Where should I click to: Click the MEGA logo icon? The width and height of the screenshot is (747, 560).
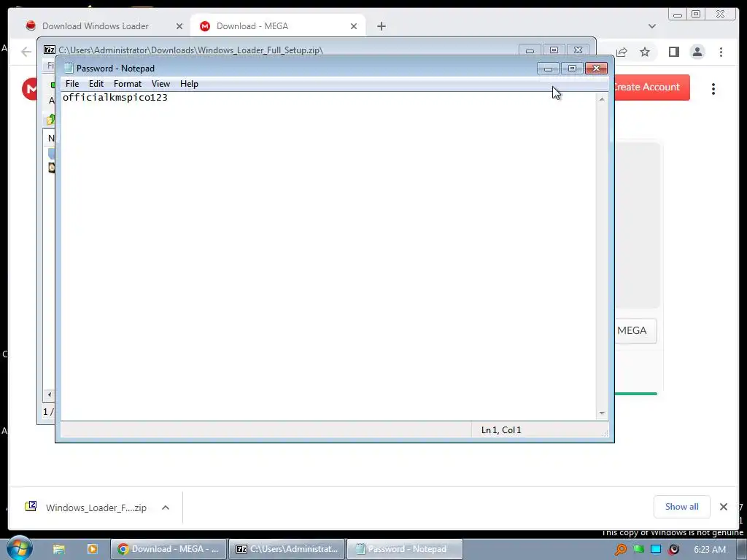(30, 88)
